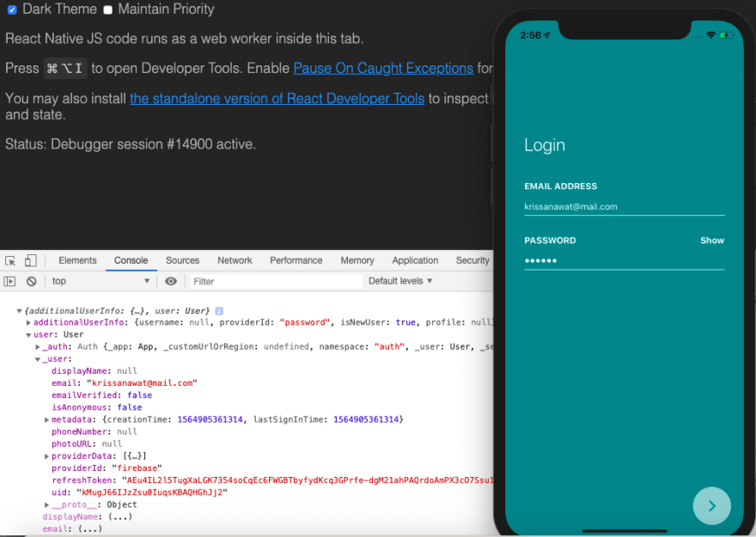
Task: Click the photoURL: null row
Action: pos(87,444)
